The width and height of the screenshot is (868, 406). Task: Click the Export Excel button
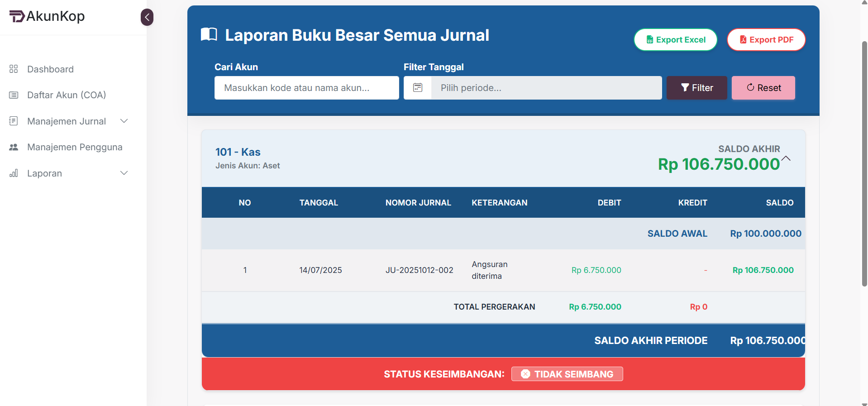676,40
